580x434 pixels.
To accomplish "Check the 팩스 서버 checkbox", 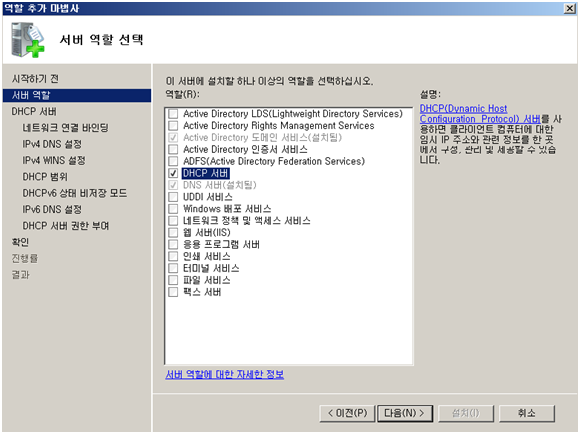I will (x=173, y=292).
